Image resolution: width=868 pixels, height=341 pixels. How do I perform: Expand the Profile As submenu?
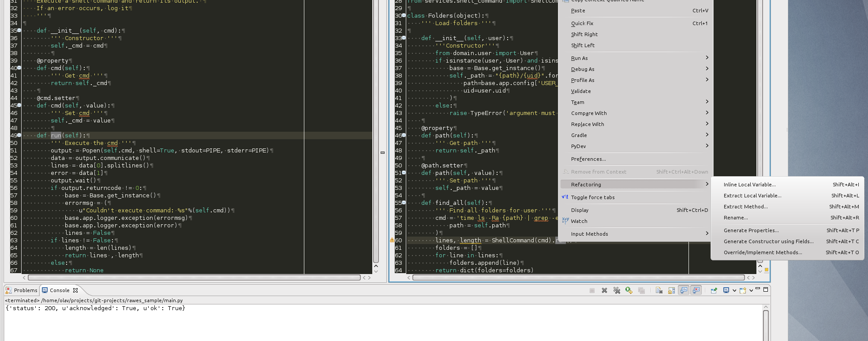tap(636, 80)
